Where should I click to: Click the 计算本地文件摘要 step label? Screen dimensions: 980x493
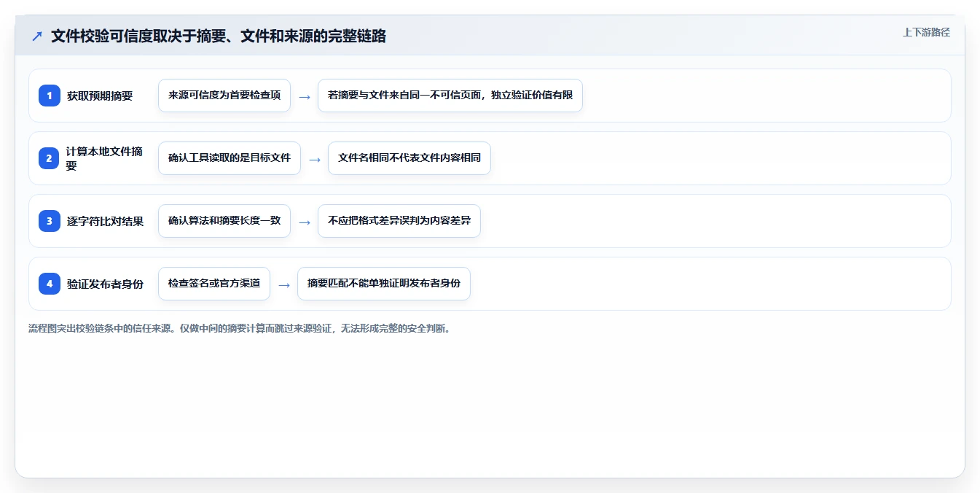[105, 158]
